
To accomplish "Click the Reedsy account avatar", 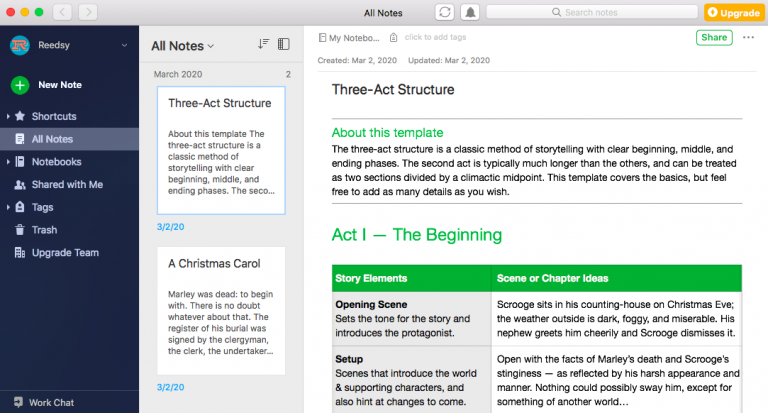I will [x=20, y=45].
